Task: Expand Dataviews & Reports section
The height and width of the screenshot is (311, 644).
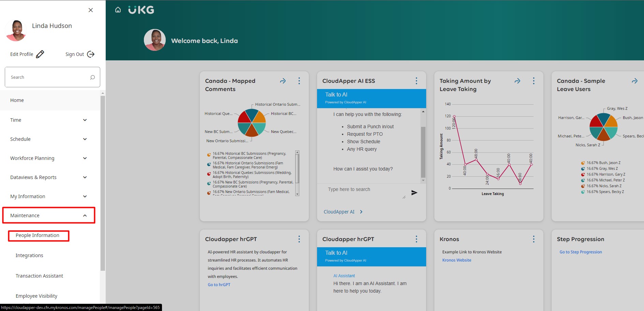Action: coord(85,177)
